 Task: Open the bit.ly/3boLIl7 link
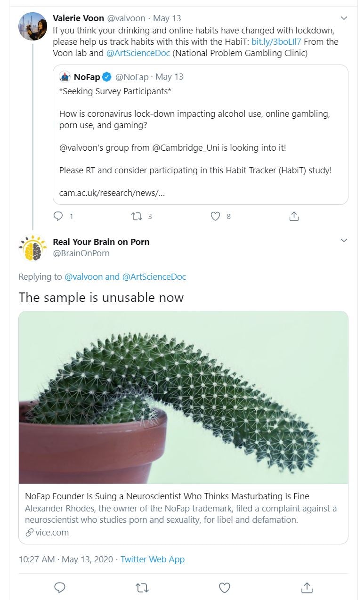276,41
